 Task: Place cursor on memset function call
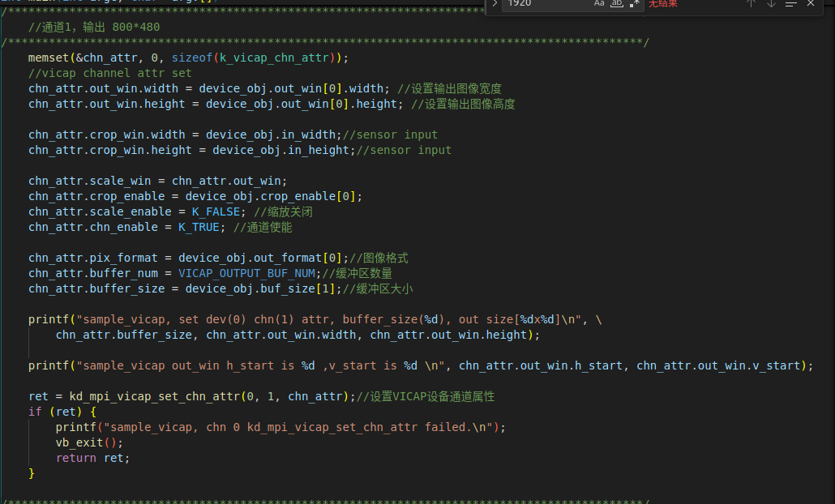point(49,58)
